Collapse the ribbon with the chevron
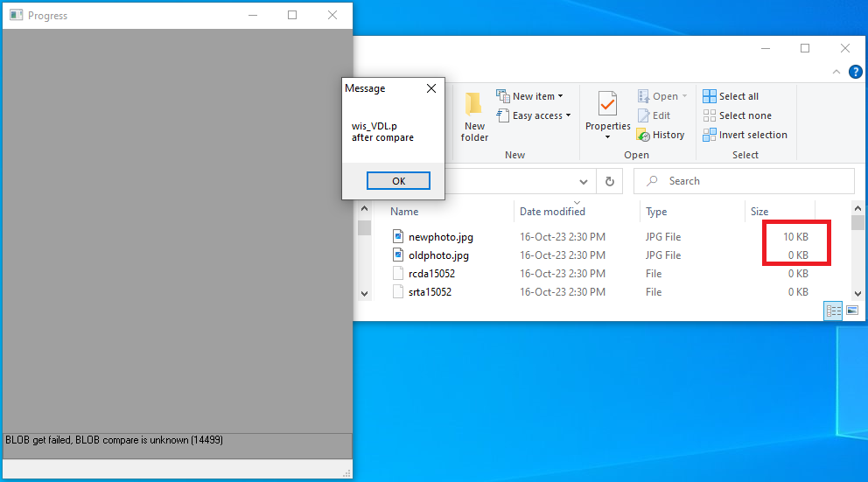 [x=836, y=72]
